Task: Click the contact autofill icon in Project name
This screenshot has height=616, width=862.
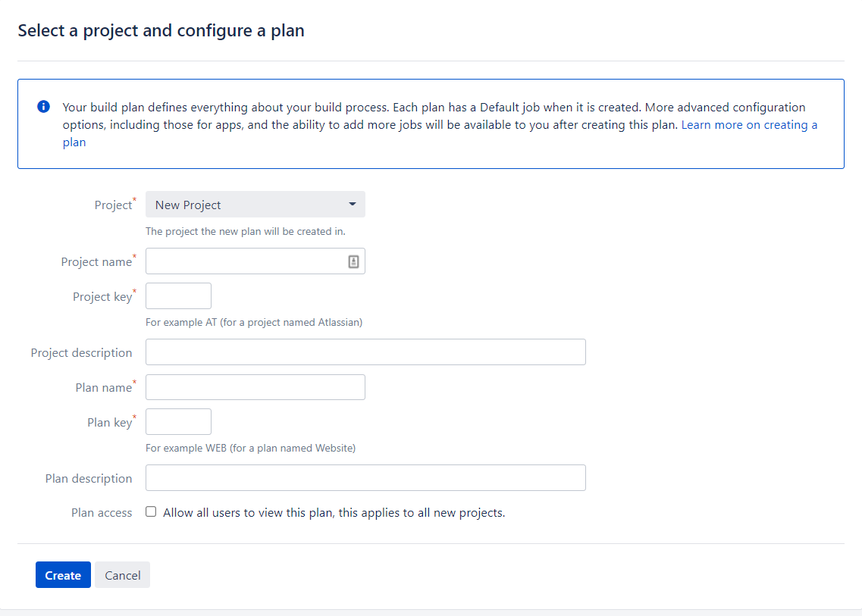Action: (353, 261)
